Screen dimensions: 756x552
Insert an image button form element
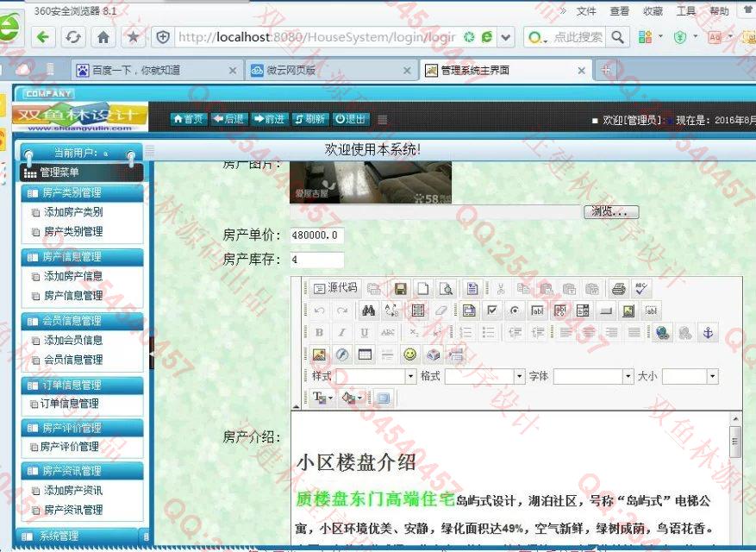[x=628, y=310]
